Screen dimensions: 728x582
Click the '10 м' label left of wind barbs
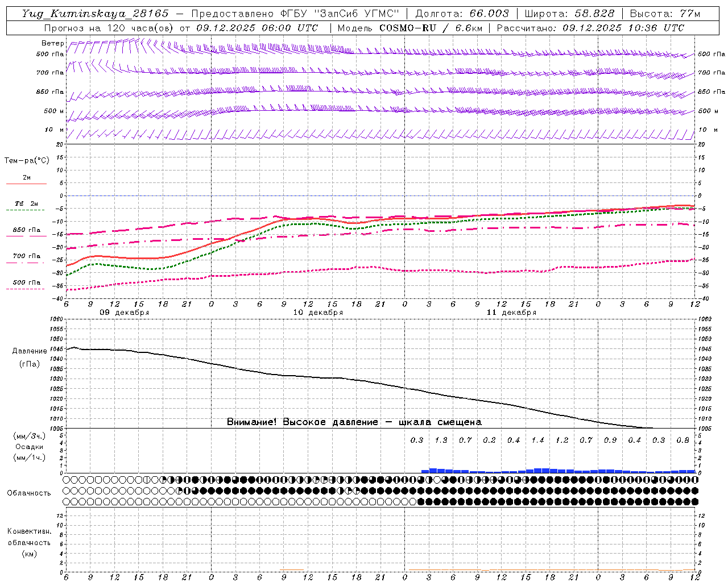55,130
